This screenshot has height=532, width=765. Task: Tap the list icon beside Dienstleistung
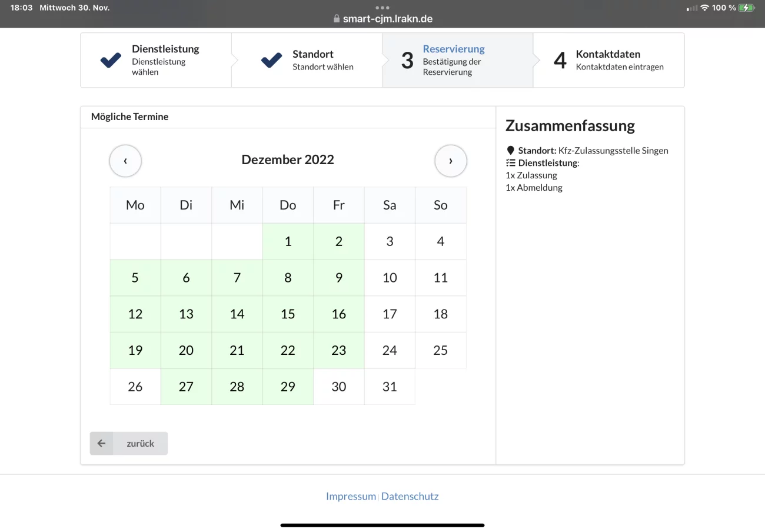pos(511,163)
